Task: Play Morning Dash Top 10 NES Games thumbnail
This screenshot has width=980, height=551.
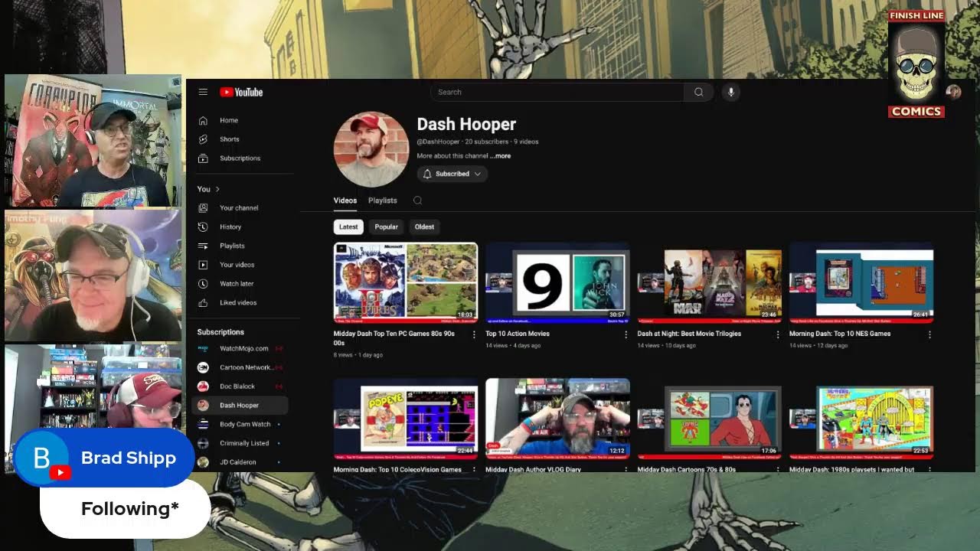Action: pos(861,283)
